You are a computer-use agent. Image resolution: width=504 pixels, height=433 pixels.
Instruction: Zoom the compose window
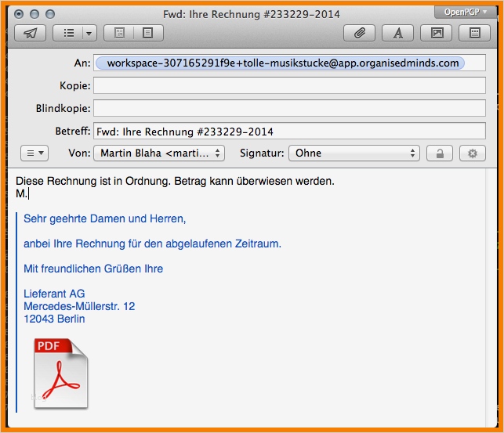[x=50, y=14]
